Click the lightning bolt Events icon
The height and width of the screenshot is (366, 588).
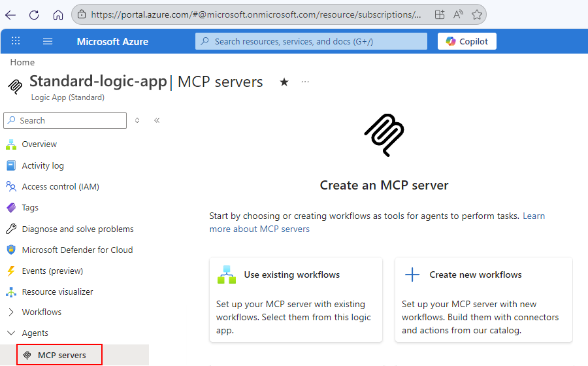[11, 271]
